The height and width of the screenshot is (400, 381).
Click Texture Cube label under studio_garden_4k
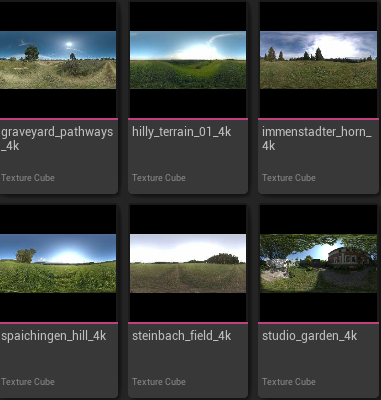[289, 382]
